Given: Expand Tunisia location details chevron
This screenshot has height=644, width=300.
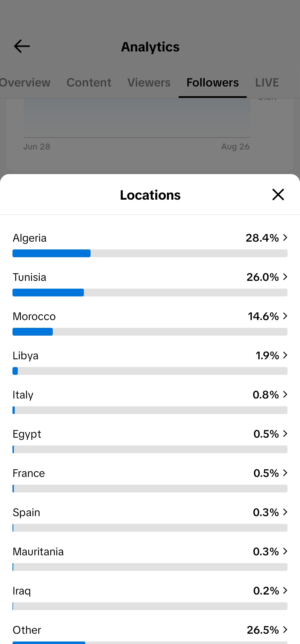Looking at the screenshot, I should (285, 277).
